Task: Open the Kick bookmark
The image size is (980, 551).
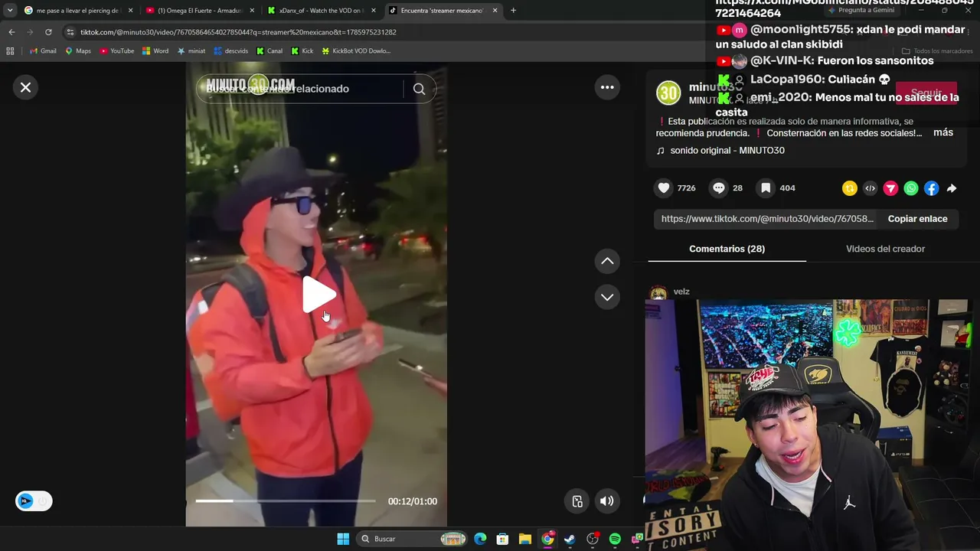Action: click(x=302, y=51)
